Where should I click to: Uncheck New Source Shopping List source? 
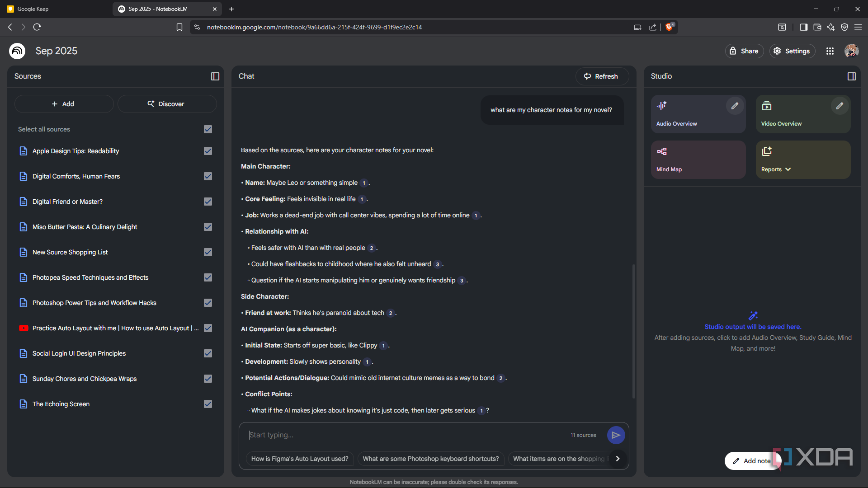[208, 252]
